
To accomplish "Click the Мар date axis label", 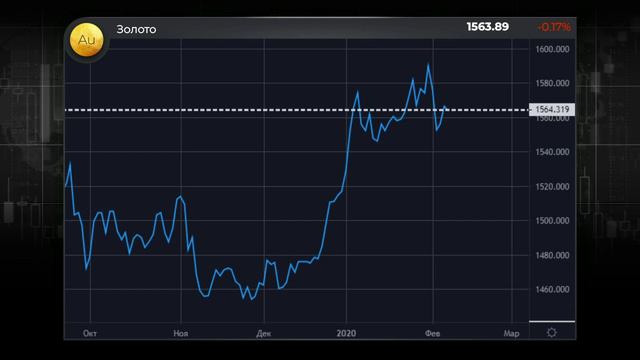I will [511, 333].
